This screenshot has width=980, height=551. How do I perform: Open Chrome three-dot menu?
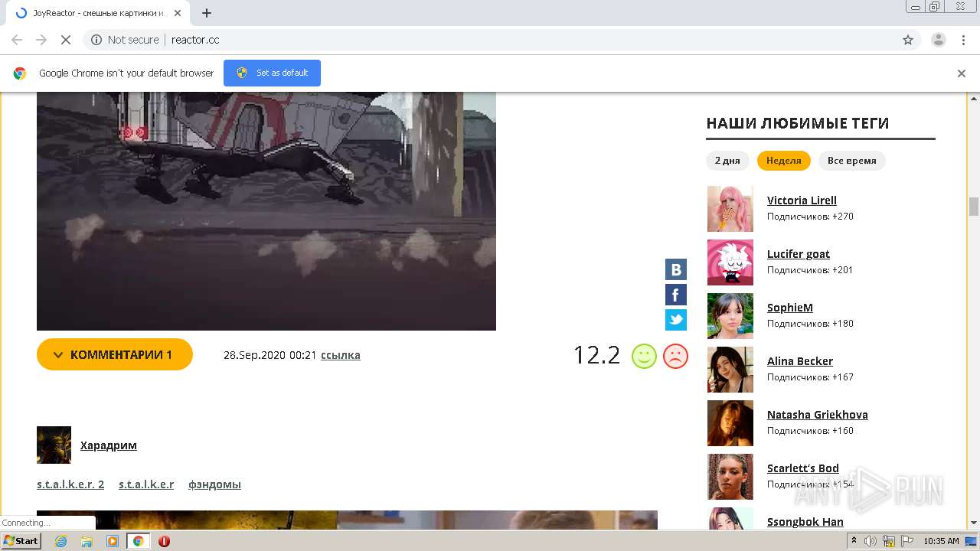click(963, 40)
